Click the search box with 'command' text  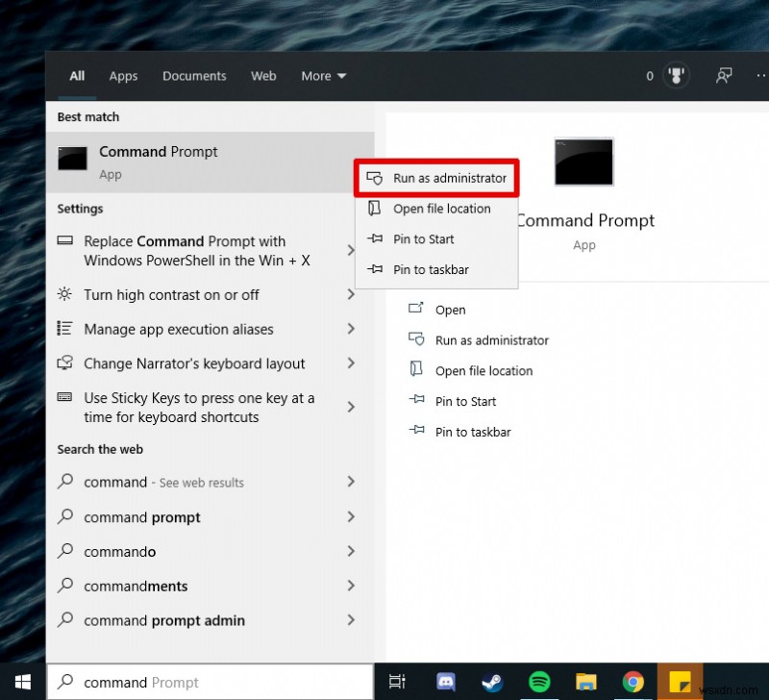[211, 682]
